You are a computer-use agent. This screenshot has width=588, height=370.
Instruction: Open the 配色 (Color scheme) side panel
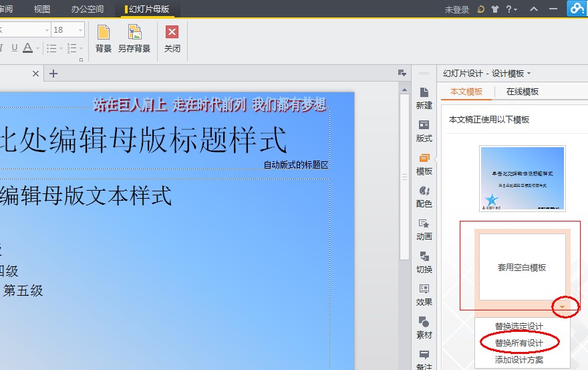[424, 197]
